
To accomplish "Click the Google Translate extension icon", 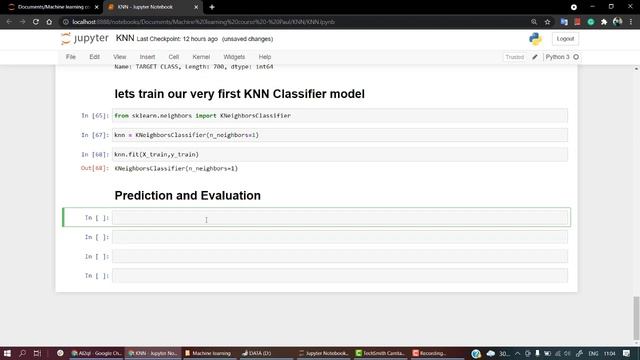I will (564, 22).
